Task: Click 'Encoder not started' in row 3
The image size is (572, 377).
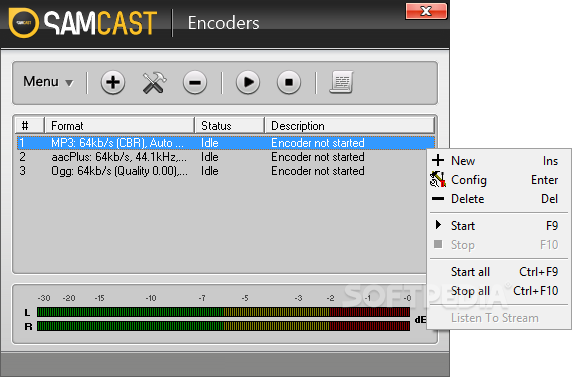Action: 318,171
